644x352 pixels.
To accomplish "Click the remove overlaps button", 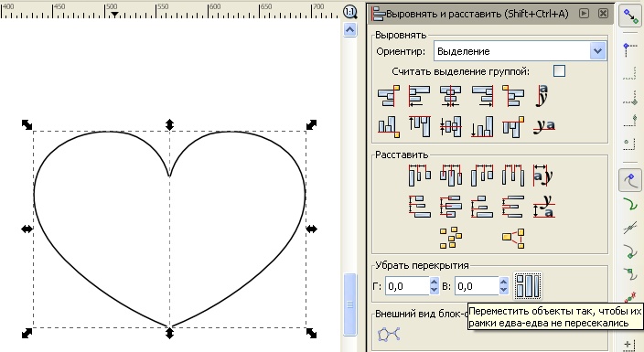I will point(528,286).
